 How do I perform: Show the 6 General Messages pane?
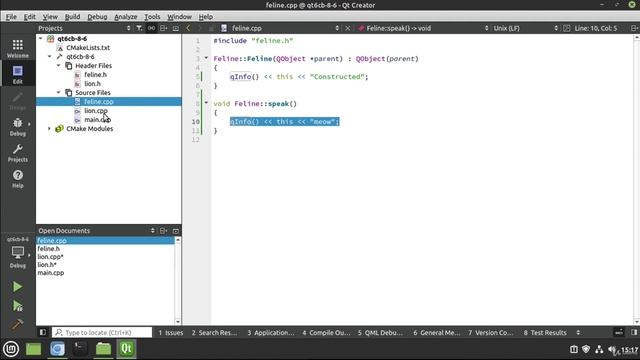[x=436, y=333]
